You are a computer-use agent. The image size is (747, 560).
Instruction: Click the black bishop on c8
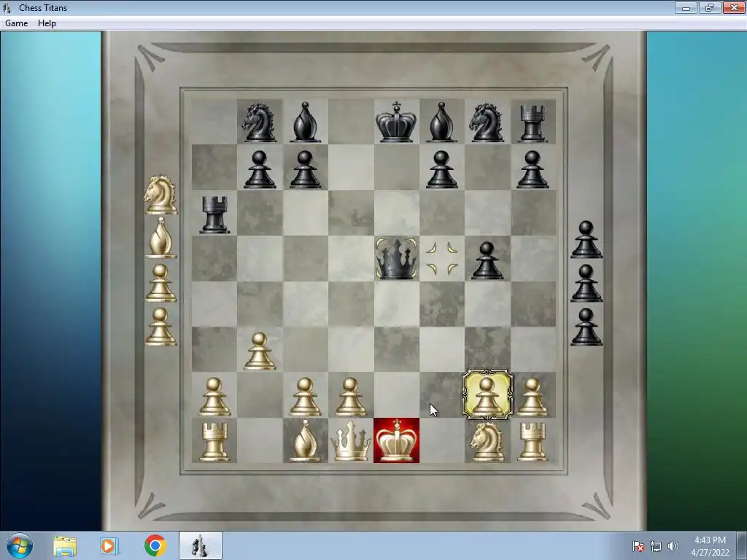click(x=305, y=122)
